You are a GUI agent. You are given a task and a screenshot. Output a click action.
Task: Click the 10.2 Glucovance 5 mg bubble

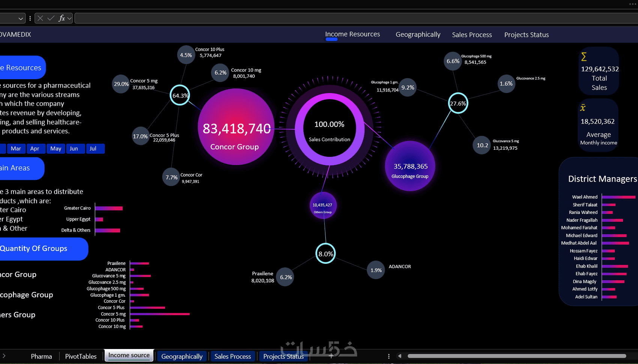(482, 145)
